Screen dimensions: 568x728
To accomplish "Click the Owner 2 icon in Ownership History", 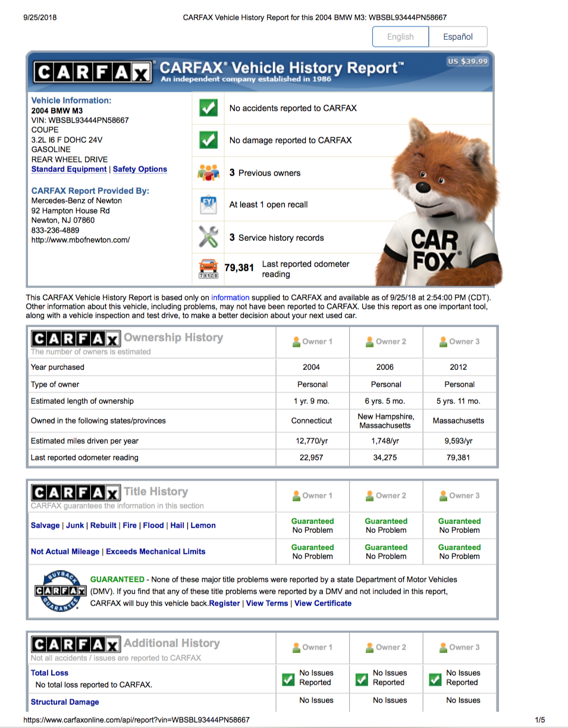I will point(371,341).
